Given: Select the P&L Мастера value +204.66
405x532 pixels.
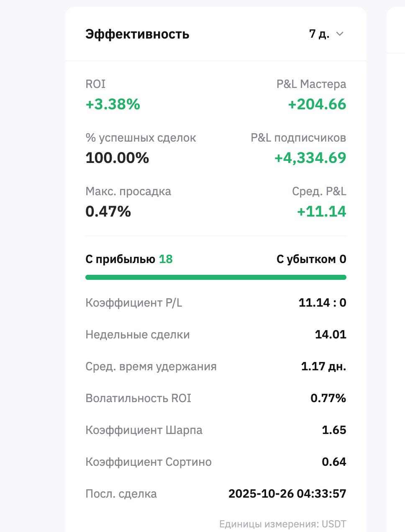Looking at the screenshot, I should click(x=317, y=104).
